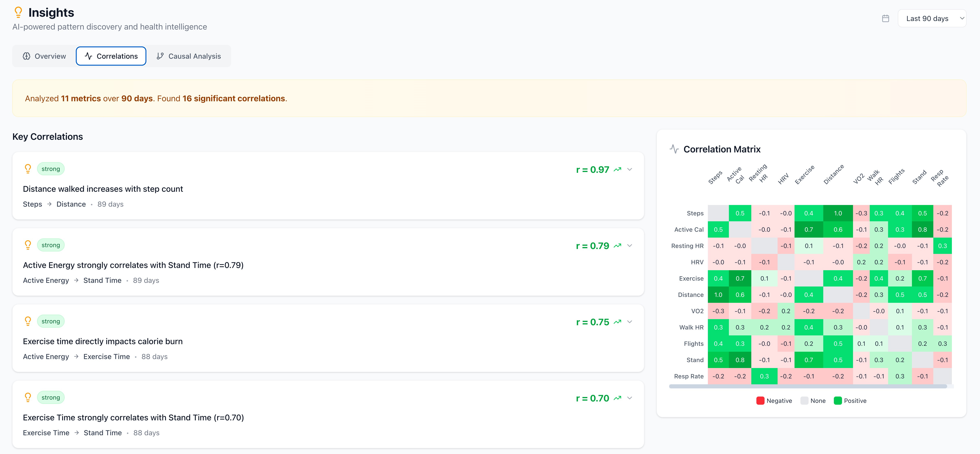Select the Correlations tab
This screenshot has width=980, height=454.
[111, 56]
